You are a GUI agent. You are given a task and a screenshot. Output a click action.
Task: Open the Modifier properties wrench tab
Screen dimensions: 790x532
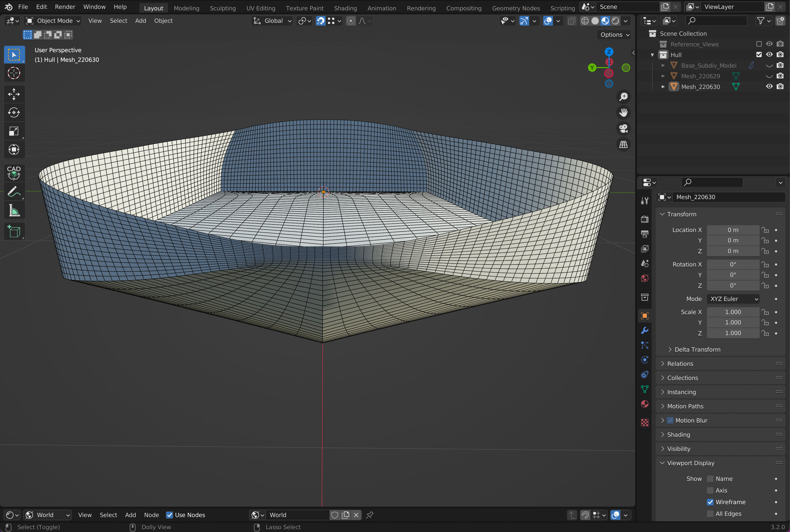pyautogui.click(x=645, y=330)
